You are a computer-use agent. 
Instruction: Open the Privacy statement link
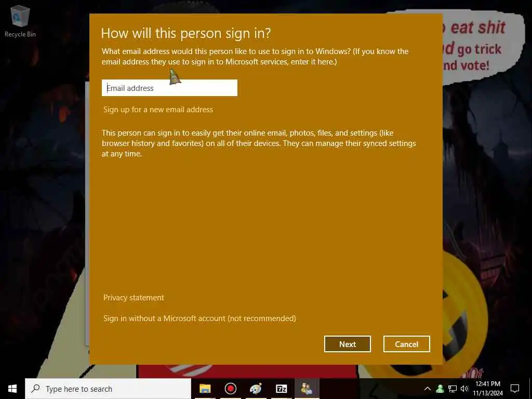pyautogui.click(x=134, y=298)
